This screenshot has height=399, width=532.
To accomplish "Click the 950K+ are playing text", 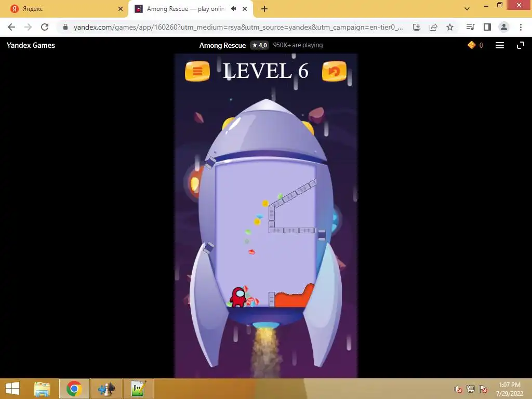I will pos(298,45).
